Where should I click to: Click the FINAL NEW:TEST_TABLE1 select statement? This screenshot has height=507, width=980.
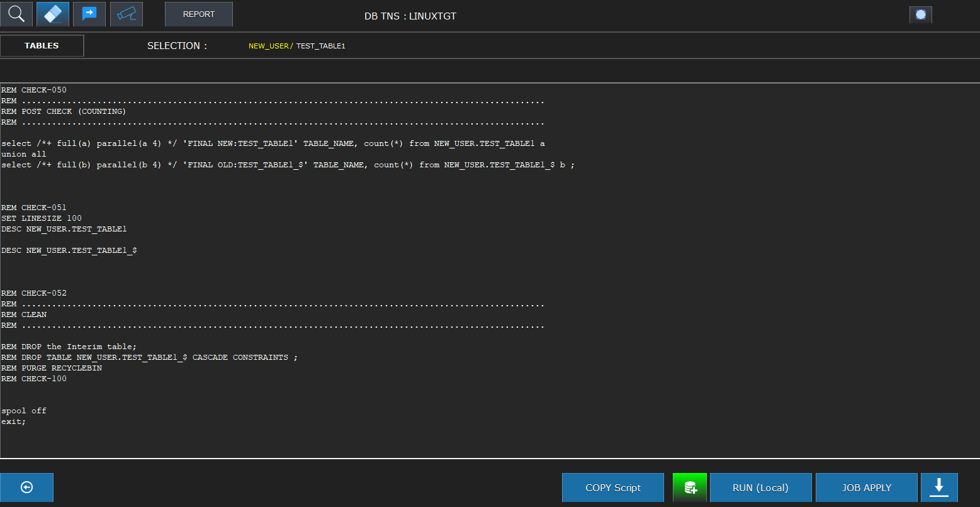273,143
